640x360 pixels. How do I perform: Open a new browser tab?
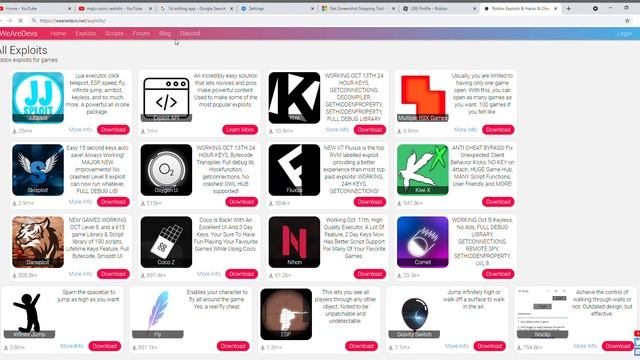(568, 8)
